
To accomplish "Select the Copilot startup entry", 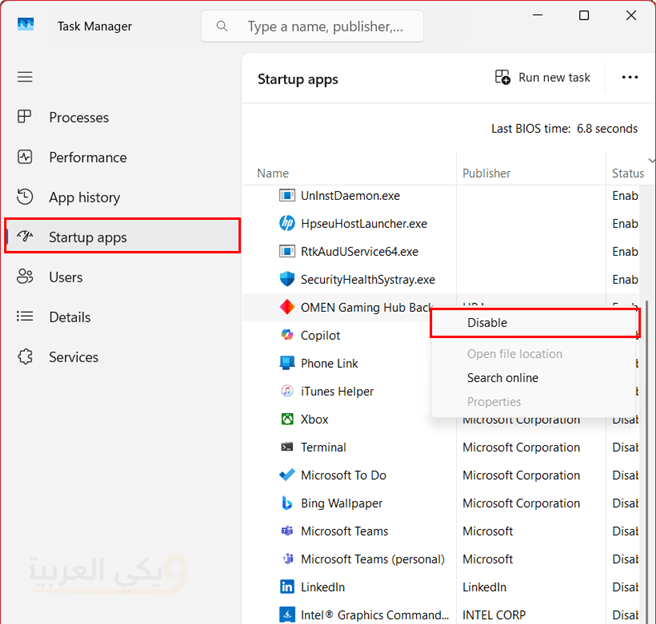I will [320, 335].
